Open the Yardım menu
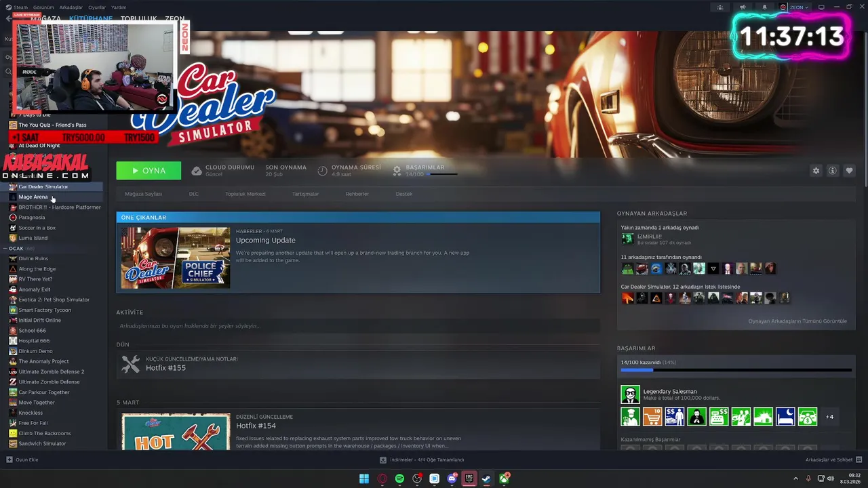Viewport: 868px width, 488px height. [119, 7]
